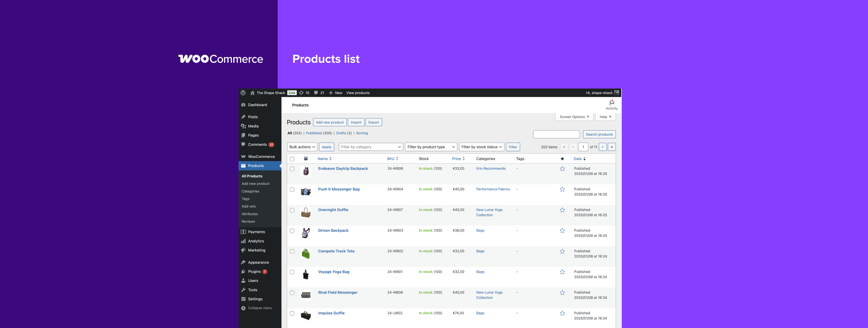Sort by featured star column header
Viewport: 868px width, 328px height.
pyautogui.click(x=562, y=159)
